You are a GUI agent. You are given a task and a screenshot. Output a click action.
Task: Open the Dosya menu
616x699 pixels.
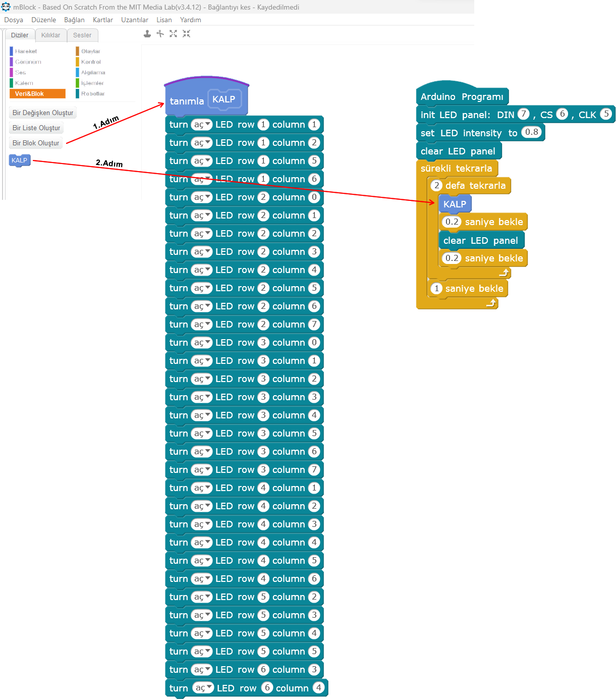coord(14,20)
